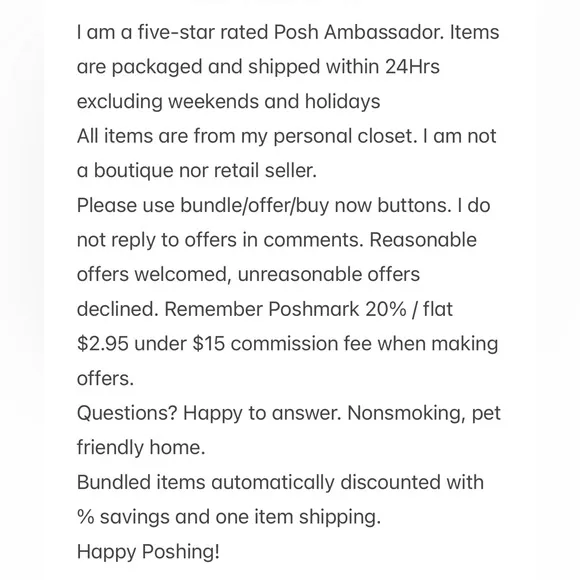The height and width of the screenshot is (580, 580).
Task: Click the line 'friendly home.'
Action: [141, 448]
